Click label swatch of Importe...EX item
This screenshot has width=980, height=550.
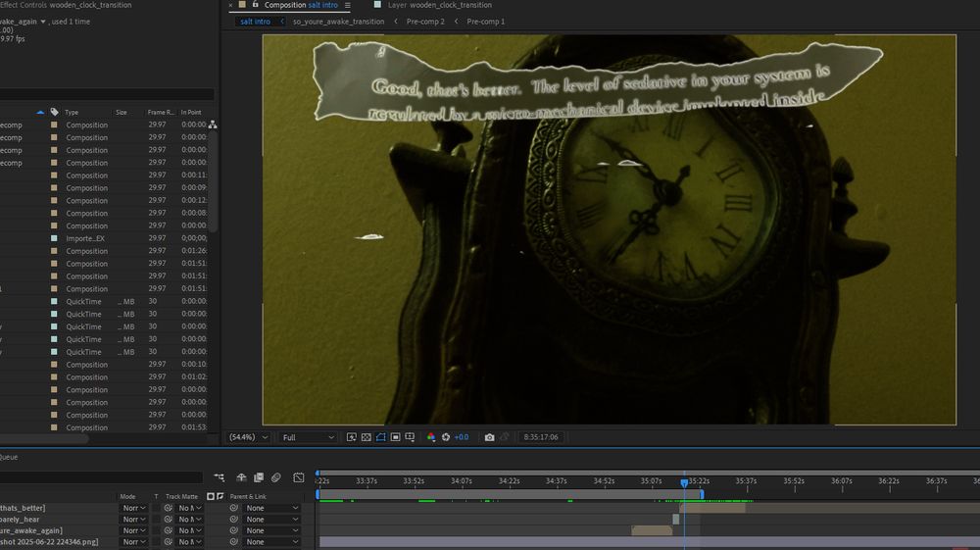pyautogui.click(x=54, y=238)
